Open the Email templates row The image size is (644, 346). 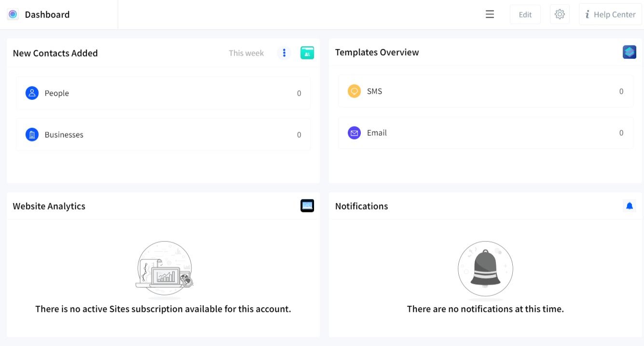[x=486, y=133]
